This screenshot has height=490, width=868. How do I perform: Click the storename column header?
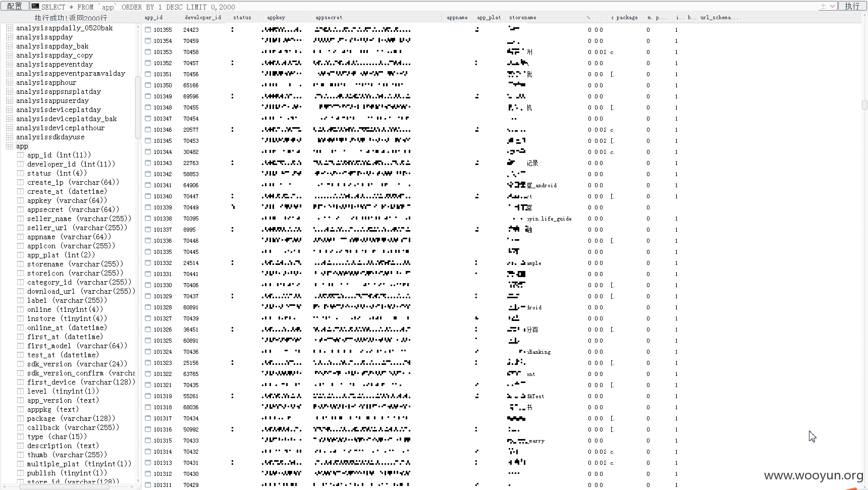click(x=523, y=17)
